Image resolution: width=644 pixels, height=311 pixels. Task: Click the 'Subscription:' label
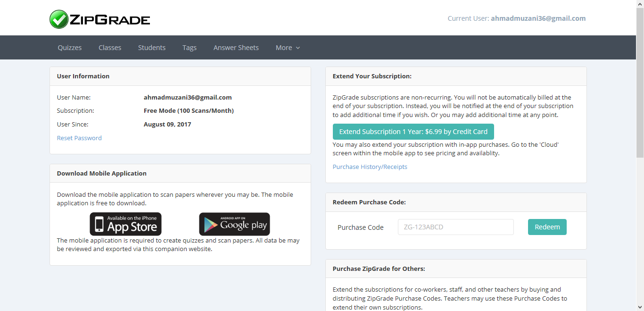pyautogui.click(x=75, y=111)
